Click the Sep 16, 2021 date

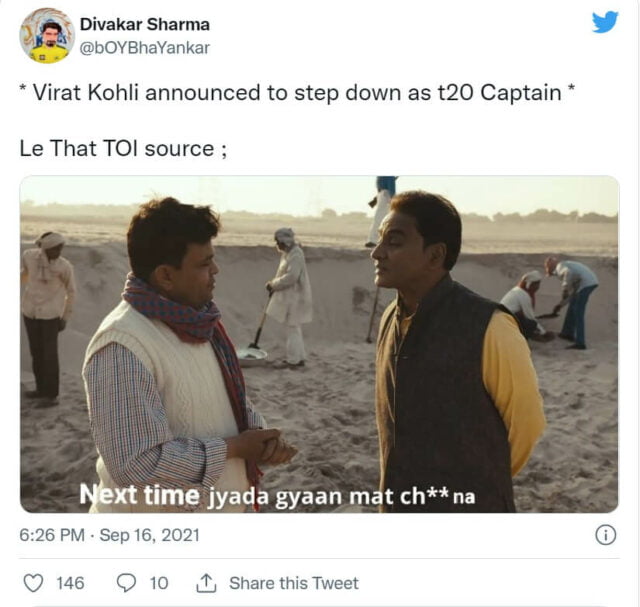coord(150,535)
